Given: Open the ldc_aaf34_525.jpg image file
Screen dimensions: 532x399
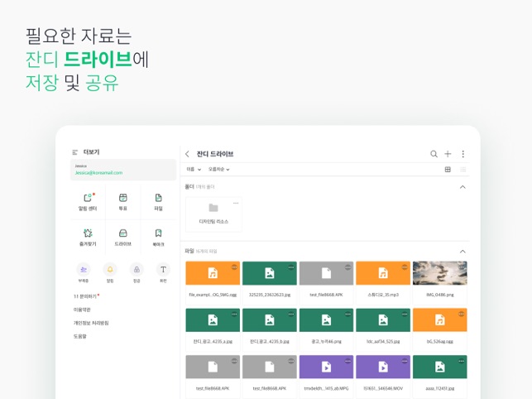Looking at the screenshot, I should click(383, 329).
